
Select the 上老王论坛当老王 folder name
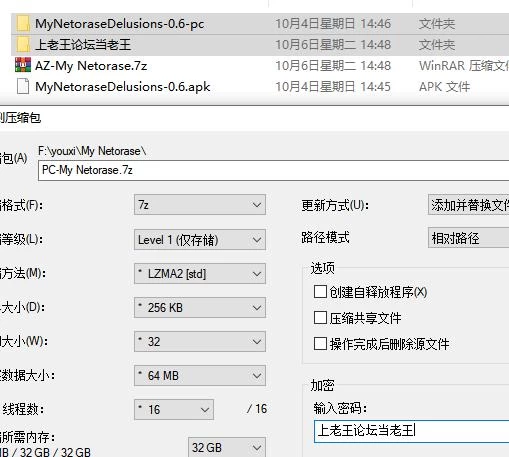pos(83,45)
